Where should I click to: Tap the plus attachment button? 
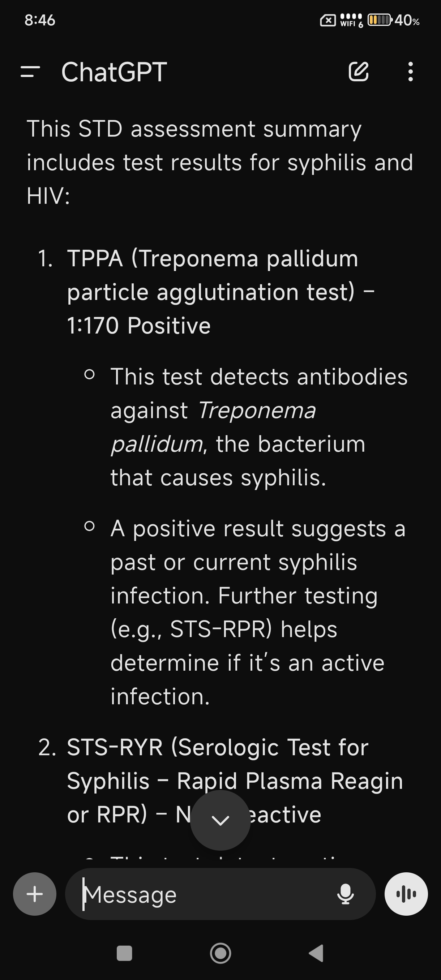click(x=35, y=894)
